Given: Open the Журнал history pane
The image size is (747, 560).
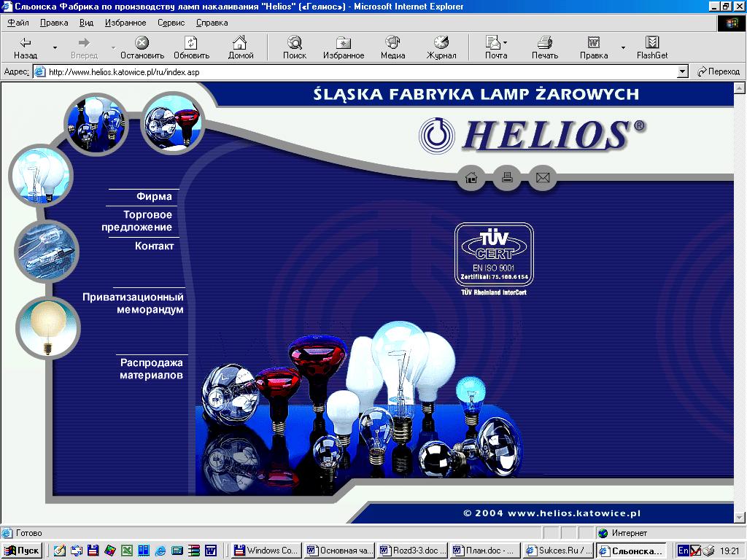Looking at the screenshot, I should pos(441,47).
